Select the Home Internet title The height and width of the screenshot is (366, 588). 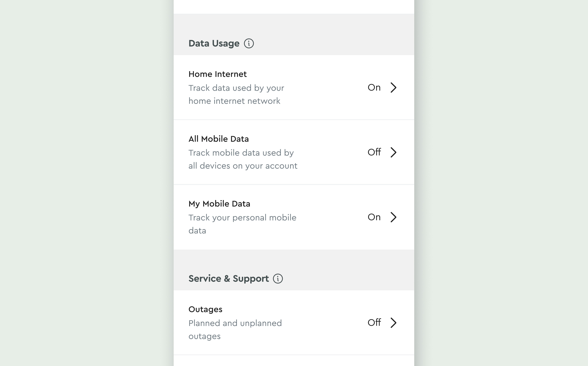[217, 74]
